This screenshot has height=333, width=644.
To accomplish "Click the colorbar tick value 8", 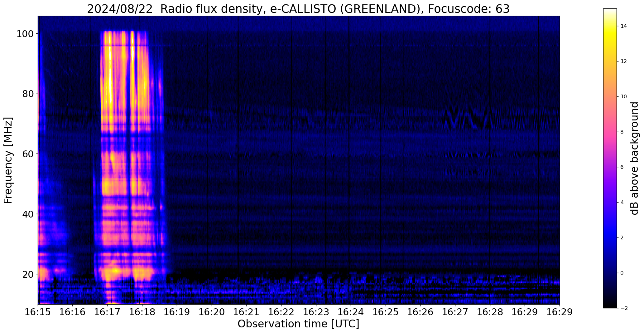I will pos(622,132).
